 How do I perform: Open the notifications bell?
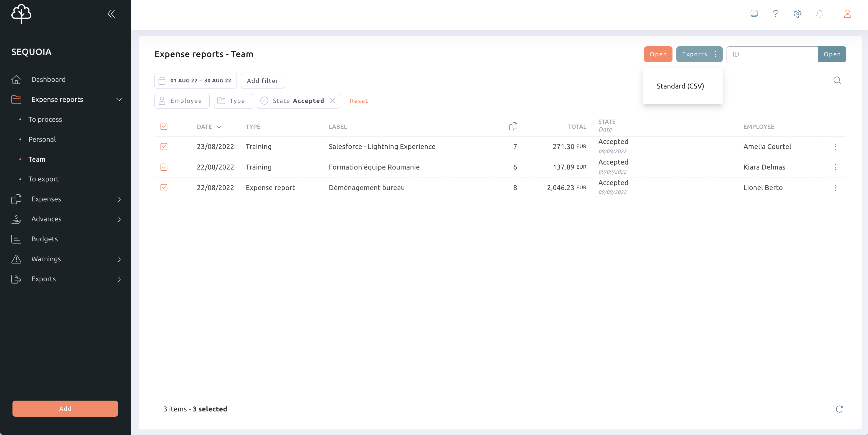[x=820, y=14]
